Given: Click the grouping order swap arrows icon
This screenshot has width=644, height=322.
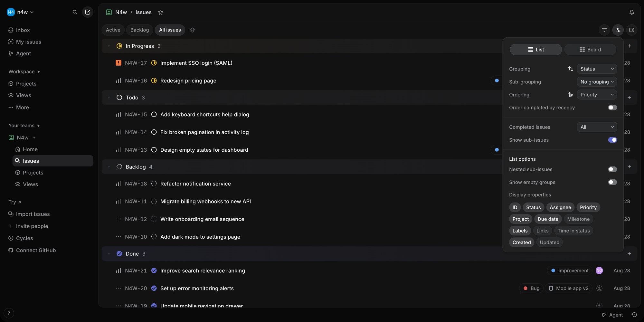Looking at the screenshot, I should click(x=571, y=69).
